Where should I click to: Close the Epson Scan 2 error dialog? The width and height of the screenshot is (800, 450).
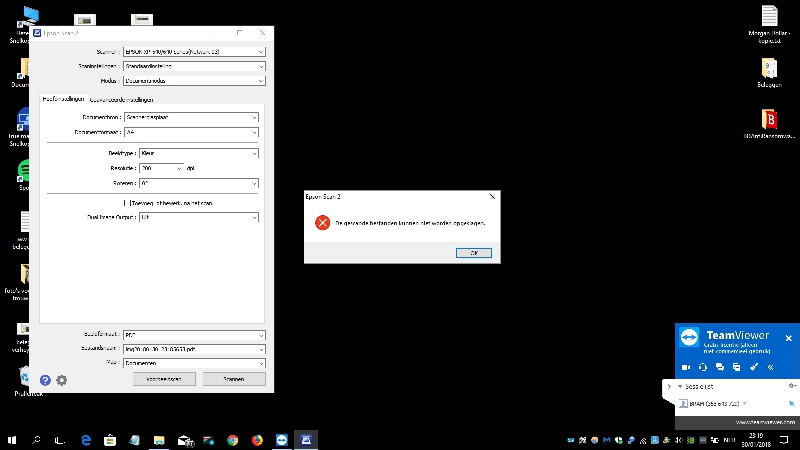(492, 196)
